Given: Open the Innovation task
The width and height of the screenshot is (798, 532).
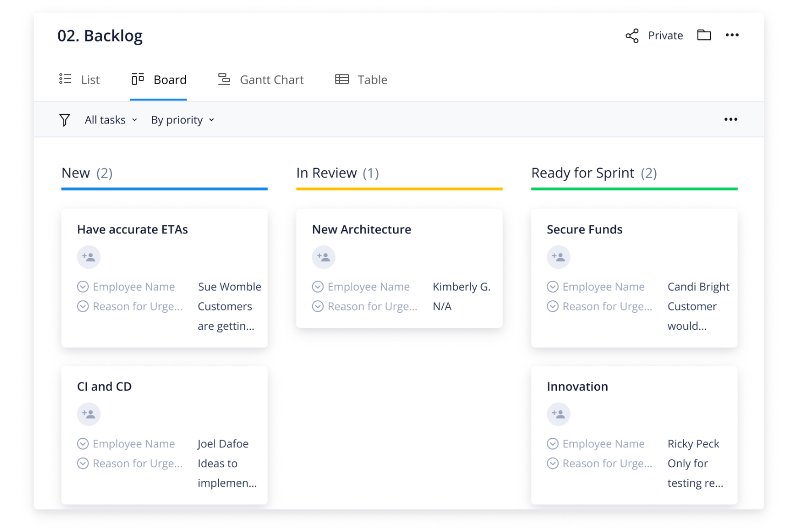Looking at the screenshot, I should coord(577,386).
